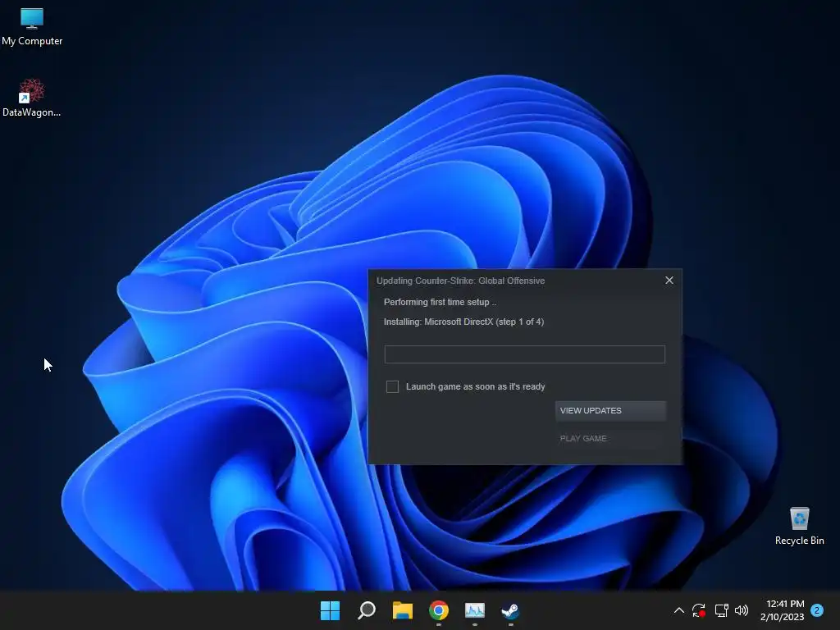Click the Performing first time setup text
Image resolution: width=840 pixels, height=630 pixels.
pyautogui.click(x=440, y=302)
